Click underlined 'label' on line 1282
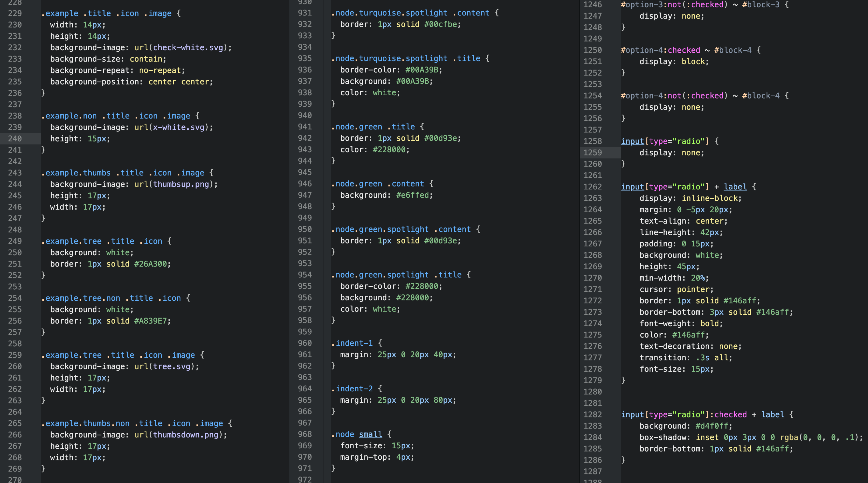868x483 pixels. pyautogui.click(x=772, y=414)
